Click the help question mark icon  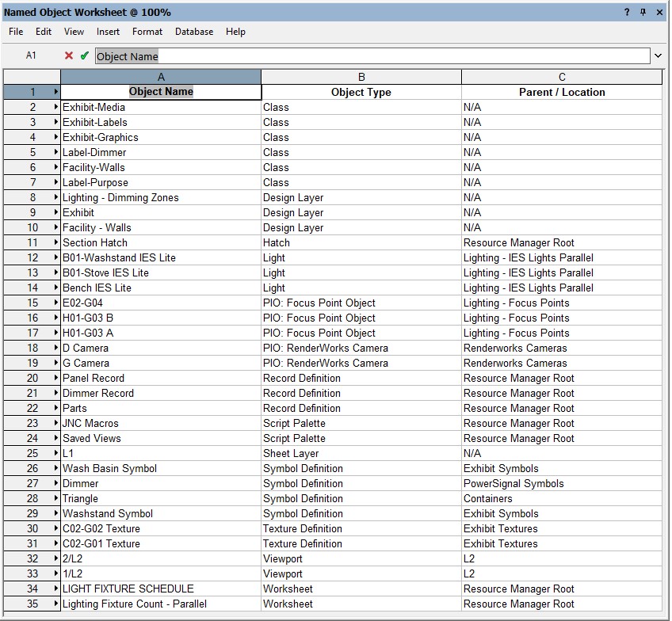[627, 12]
